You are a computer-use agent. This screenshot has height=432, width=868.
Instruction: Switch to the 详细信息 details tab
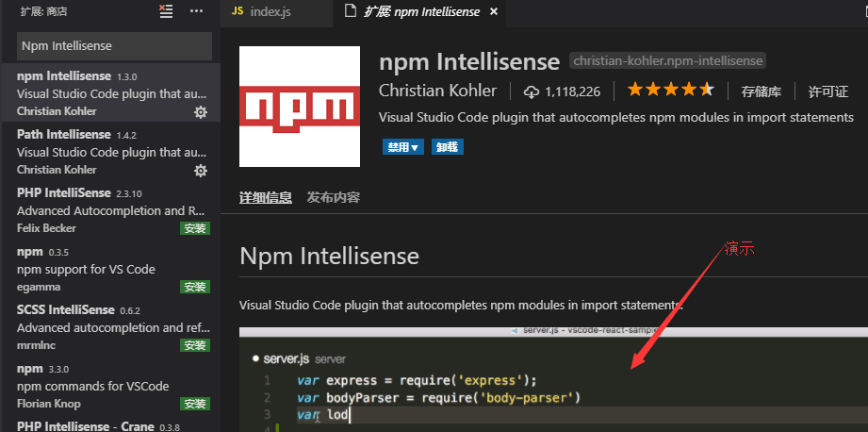(266, 198)
